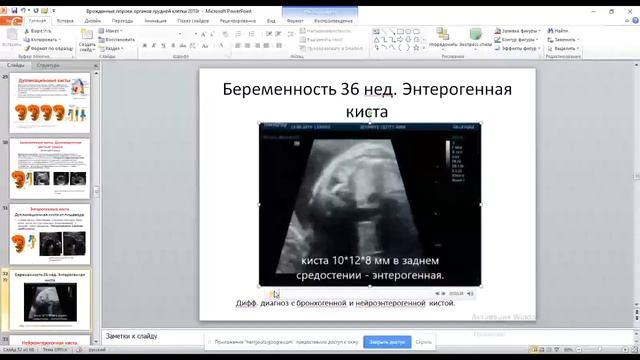Select the right arrow shape in gallery
The image size is (640, 360).
point(400,40)
